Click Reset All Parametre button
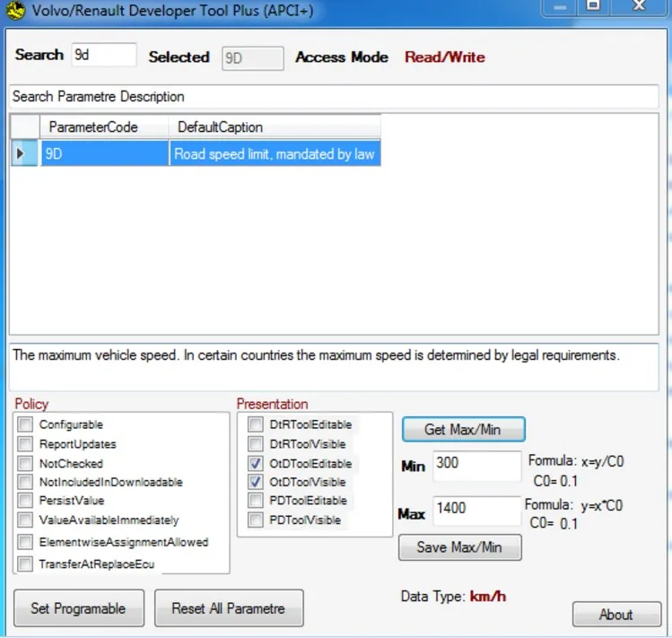Screen dimensions: 672x638 [x=229, y=608]
